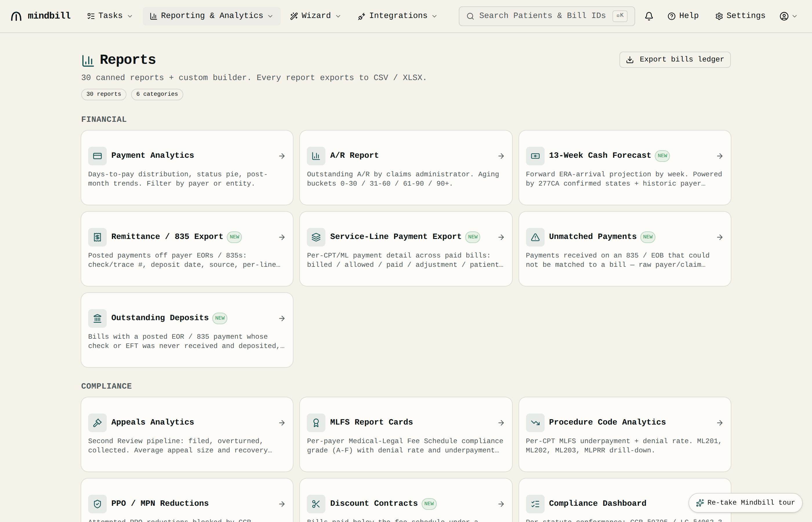Screen dimensions: 812x522
Task: Expand the Wizard menu
Action: 315,16
